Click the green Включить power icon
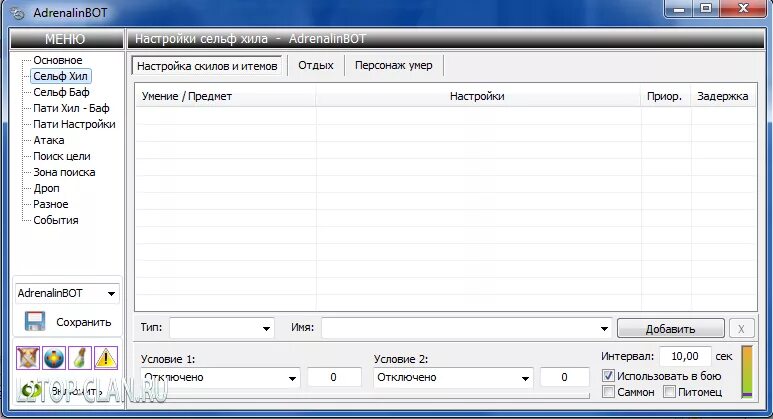The image size is (773, 419). tap(31, 391)
